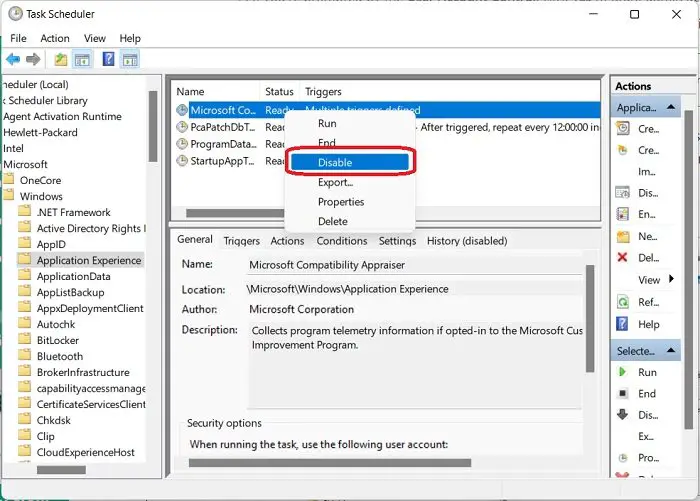700x501 pixels.
Task: Click the Create Basic Task icon in Actions
Action: 623,129
